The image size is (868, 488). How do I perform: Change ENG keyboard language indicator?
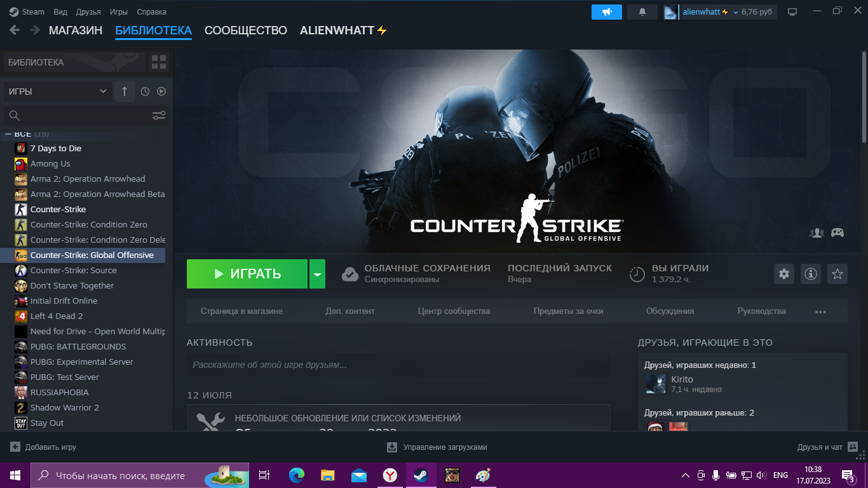click(780, 475)
